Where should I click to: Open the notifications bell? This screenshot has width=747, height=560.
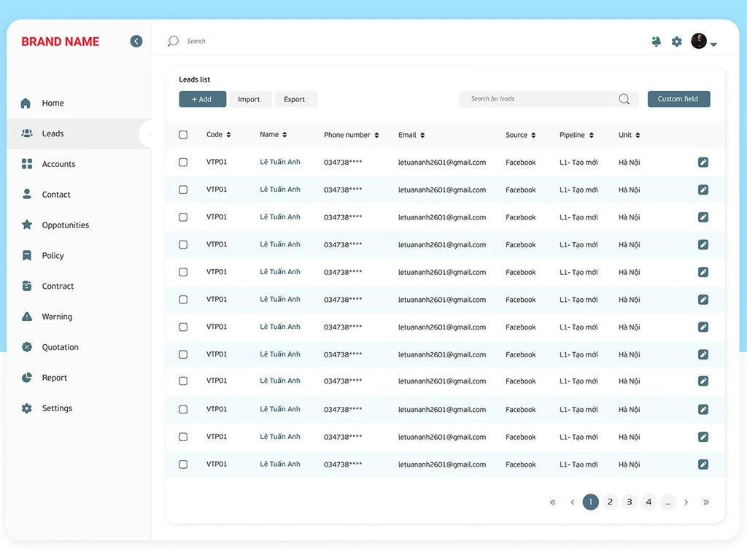pyautogui.click(x=656, y=42)
